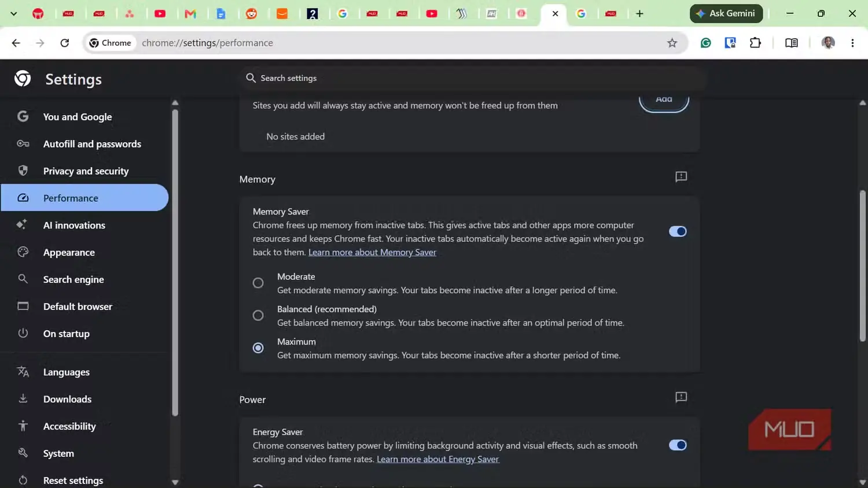Screen dimensions: 868x488
Task: Go back to the previous page
Action: [x=16, y=43]
